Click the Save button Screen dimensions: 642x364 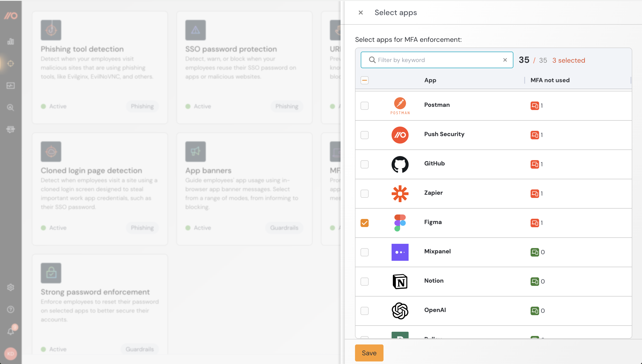369,353
